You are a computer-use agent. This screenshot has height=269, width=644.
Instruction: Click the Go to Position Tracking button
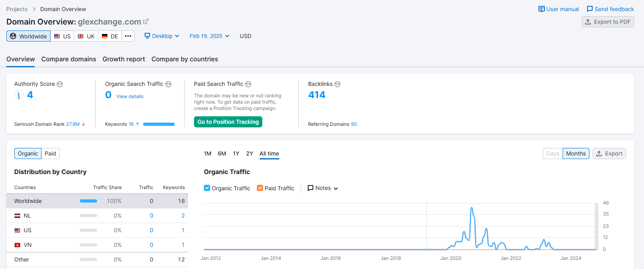pos(228,122)
